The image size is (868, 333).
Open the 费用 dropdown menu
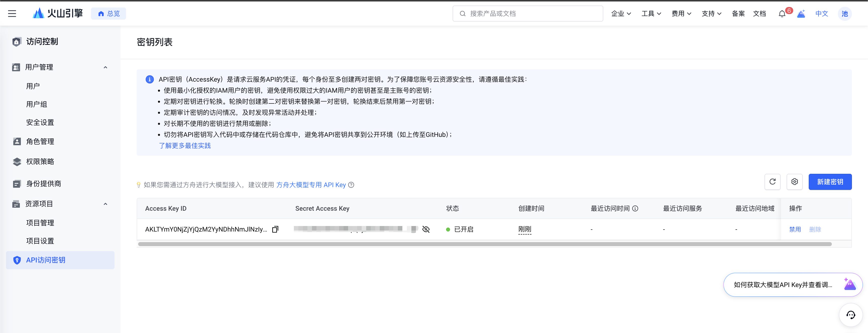point(681,14)
